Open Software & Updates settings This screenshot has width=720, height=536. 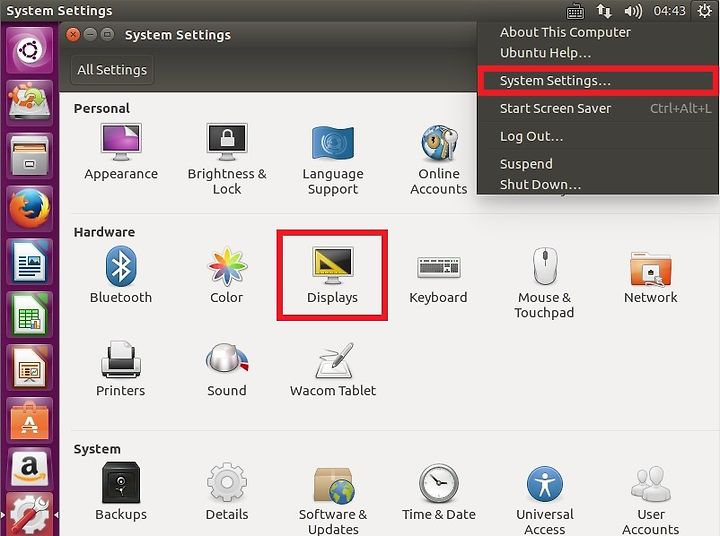[x=333, y=499]
